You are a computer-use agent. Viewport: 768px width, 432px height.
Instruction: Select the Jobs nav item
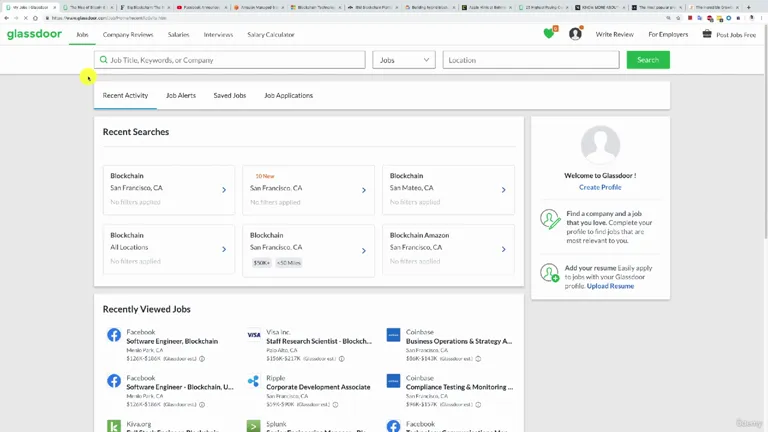point(82,34)
